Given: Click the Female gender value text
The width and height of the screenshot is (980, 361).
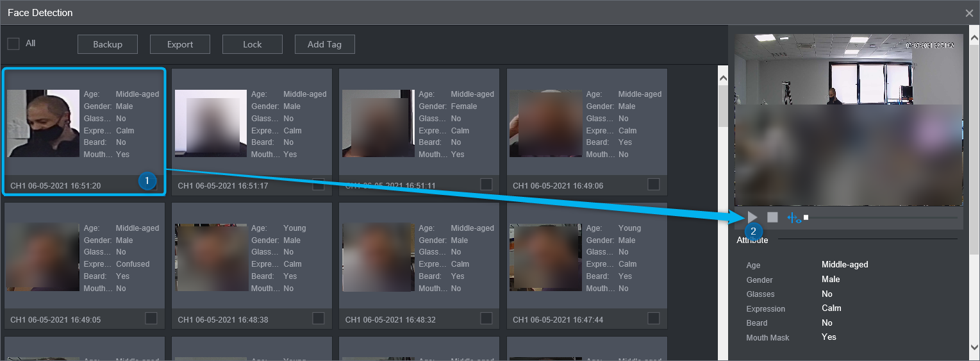Looking at the screenshot, I should 464,106.
